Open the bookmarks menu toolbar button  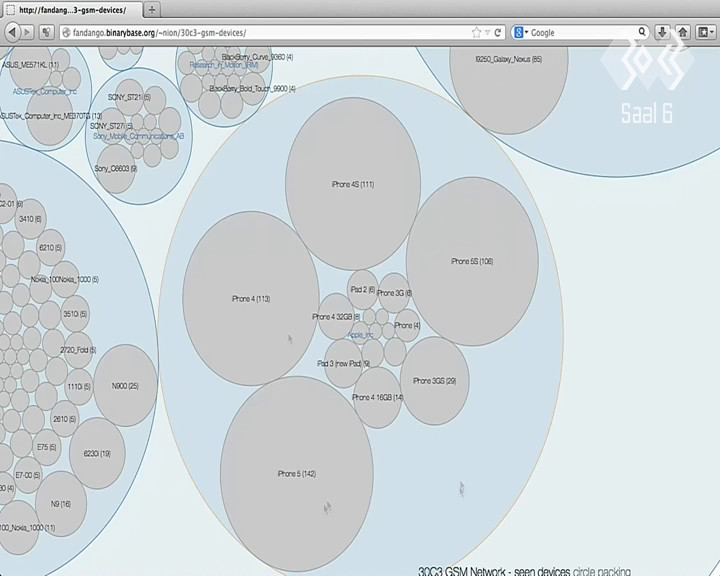[x=706, y=32]
